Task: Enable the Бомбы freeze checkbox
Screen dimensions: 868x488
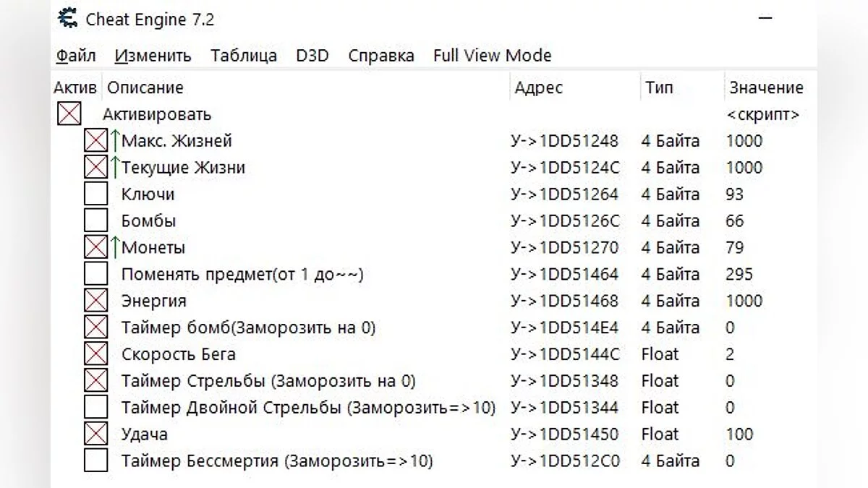Action: [x=95, y=221]
